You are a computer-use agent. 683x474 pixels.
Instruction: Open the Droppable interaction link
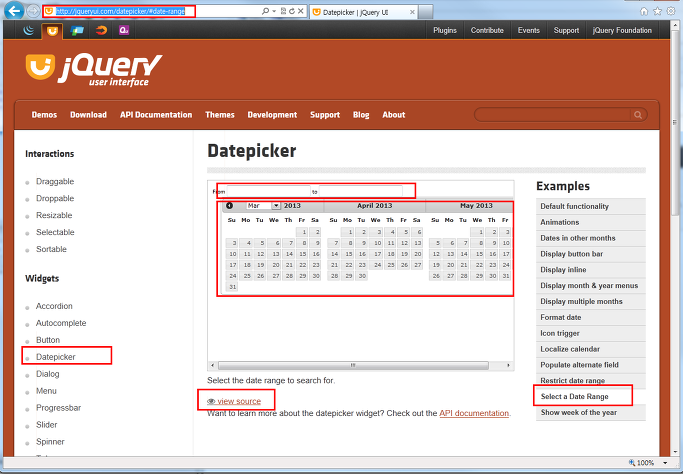click(x=55, y=198)
